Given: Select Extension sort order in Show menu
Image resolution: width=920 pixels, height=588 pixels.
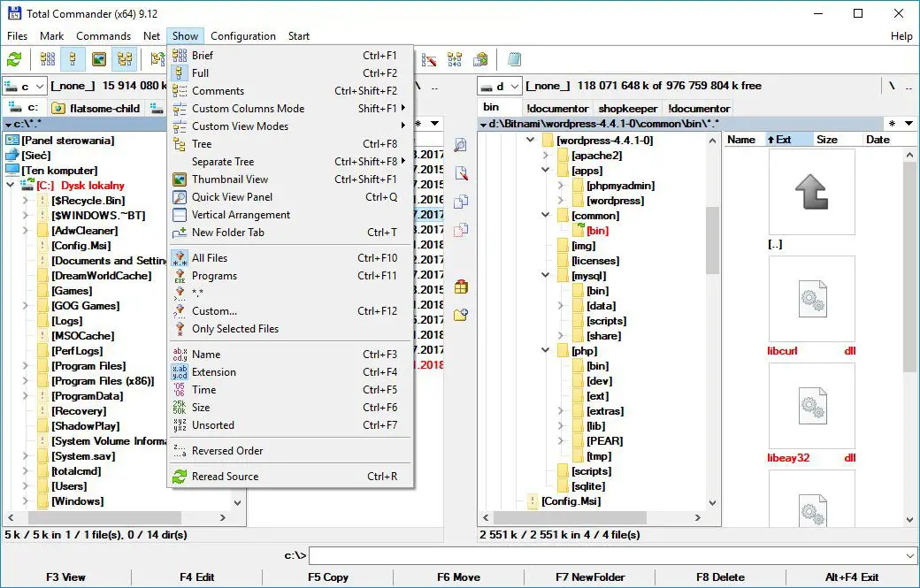Looking at the screenshot, I should point(291,372).
